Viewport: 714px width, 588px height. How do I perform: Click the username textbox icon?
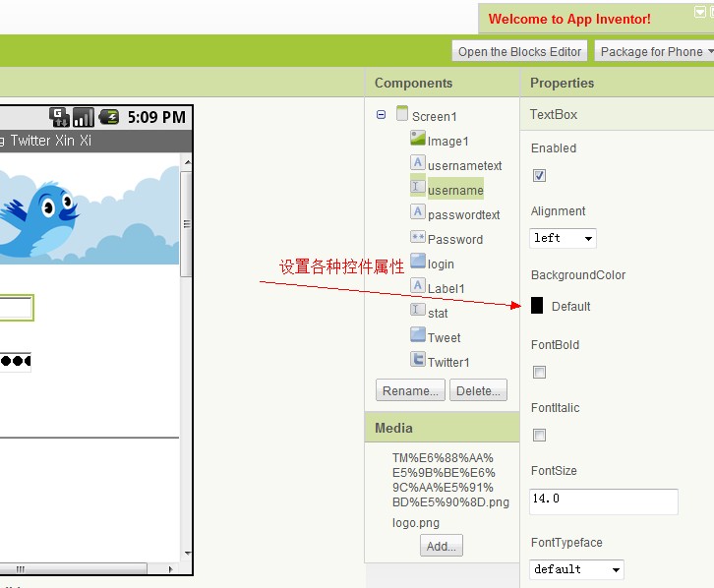point(418,187)
